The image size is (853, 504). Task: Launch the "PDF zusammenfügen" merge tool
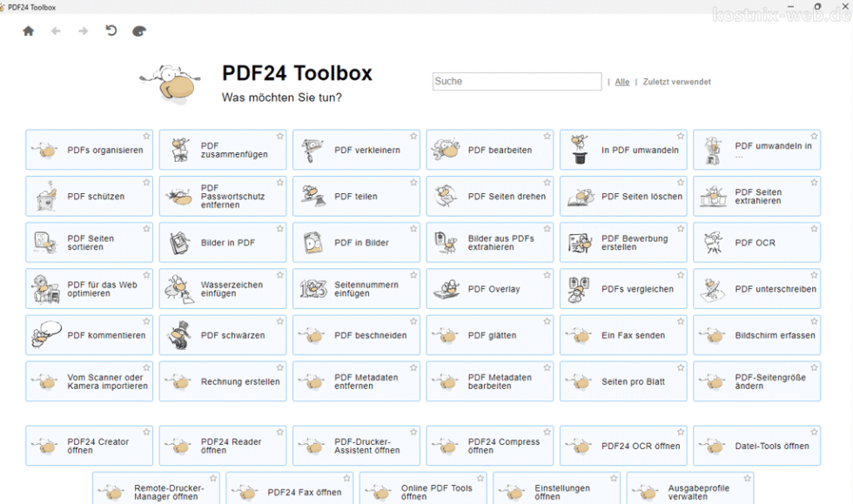[222, 149]
